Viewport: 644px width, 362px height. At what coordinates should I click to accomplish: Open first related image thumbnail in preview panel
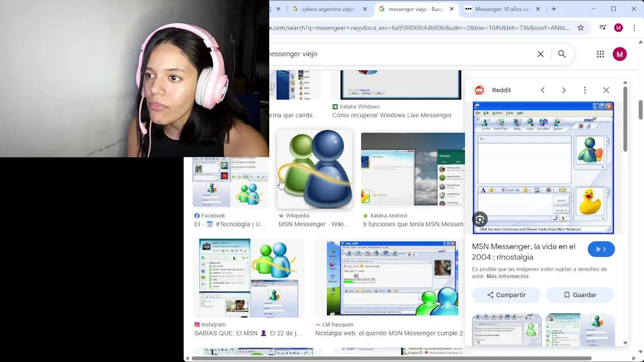[507, 329]
